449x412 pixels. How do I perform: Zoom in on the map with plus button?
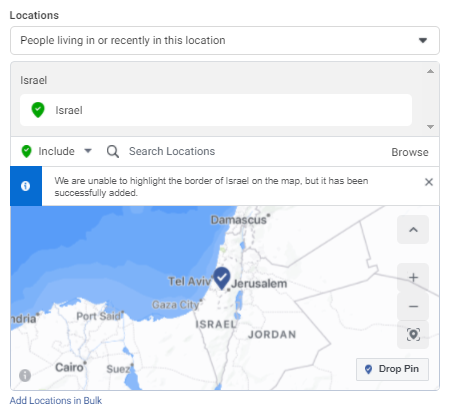tap(413, 277)
